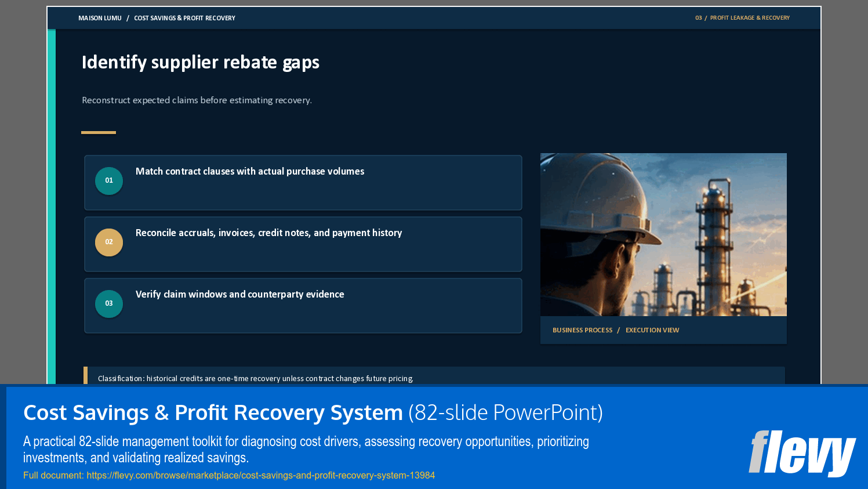
Task: Click the flevy logo
Action: tap(802, 453)
